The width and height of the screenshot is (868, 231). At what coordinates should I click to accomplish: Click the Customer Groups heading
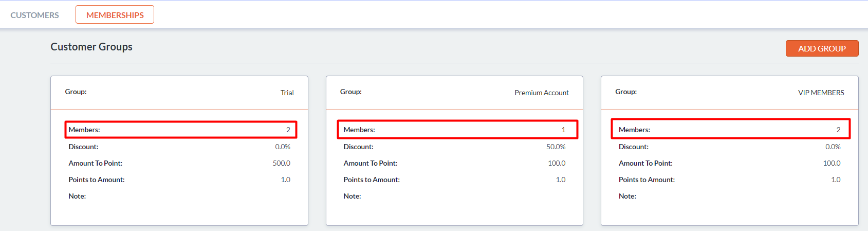(x=91, y=47)
